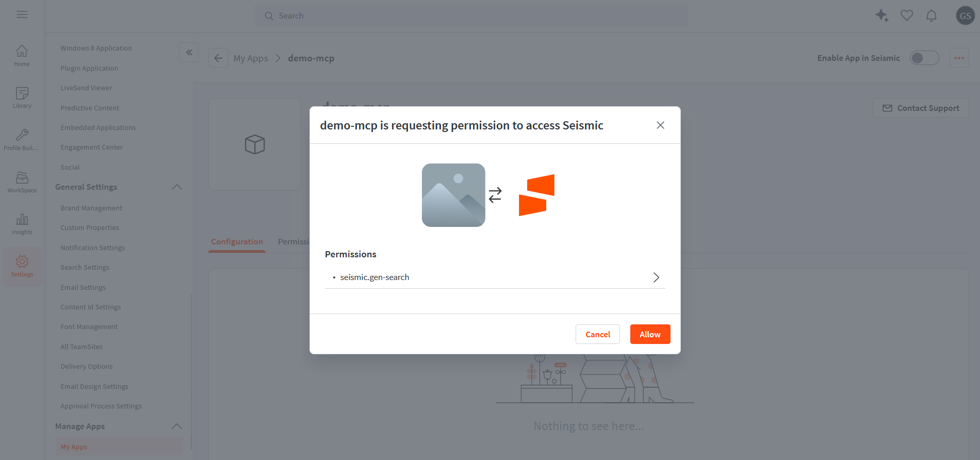Open Insights in the sidebar

point(22,224)
